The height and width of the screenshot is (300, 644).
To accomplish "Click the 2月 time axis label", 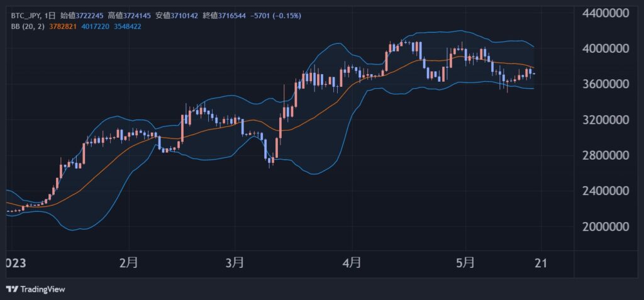I will (129, 263).
